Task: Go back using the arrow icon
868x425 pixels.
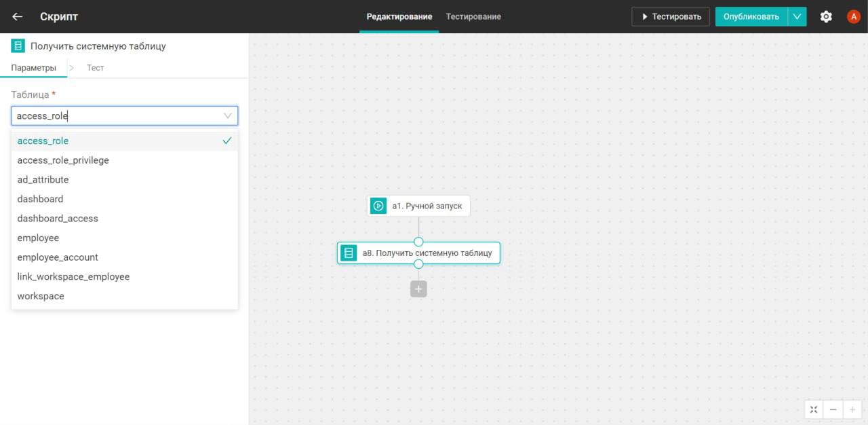Action: pos(18,16)
